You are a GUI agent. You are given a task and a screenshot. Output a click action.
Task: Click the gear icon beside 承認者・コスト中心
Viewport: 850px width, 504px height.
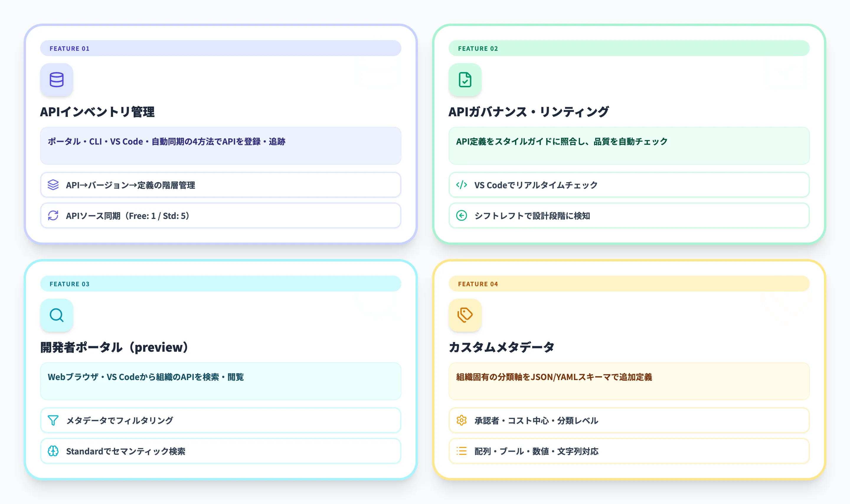pos(462,420)
